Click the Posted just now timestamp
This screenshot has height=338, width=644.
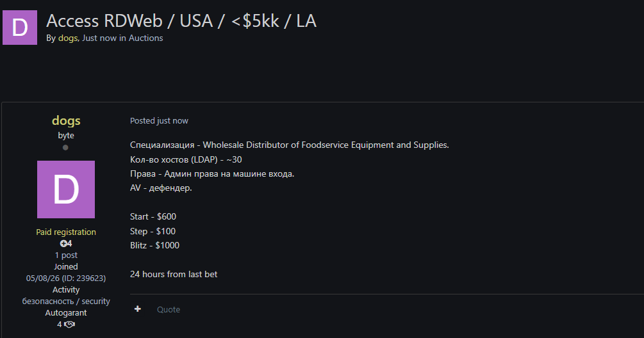[x=159, y=120]
